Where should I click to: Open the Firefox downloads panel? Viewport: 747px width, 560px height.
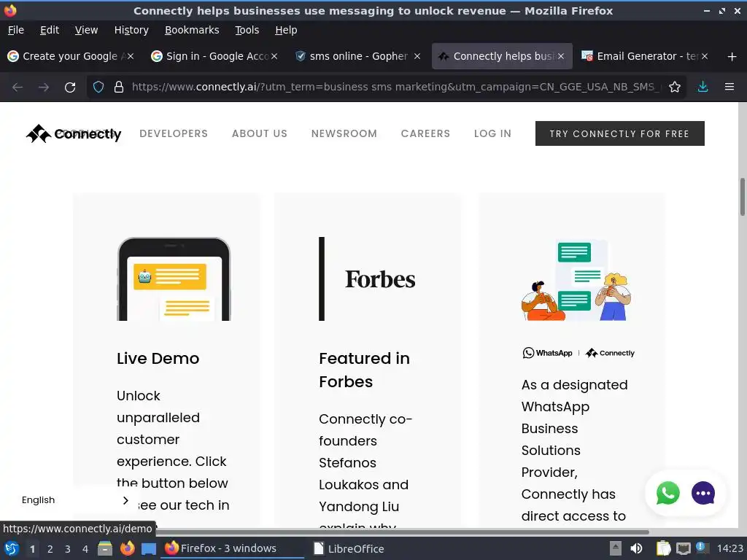pos(703,87)
